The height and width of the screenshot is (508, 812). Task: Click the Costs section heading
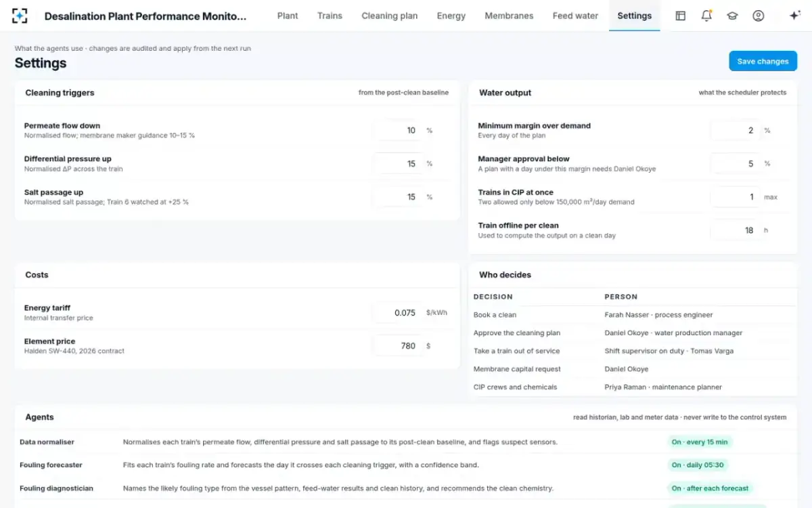click(x=37, y=275)
